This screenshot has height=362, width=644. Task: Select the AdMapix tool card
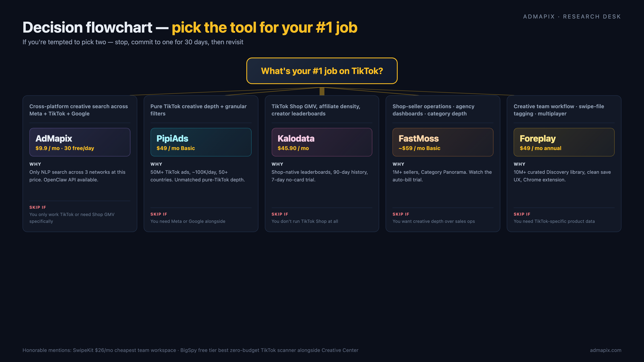80,142
